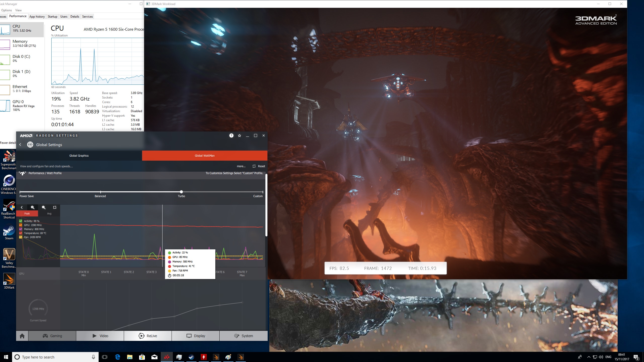644x362 pixels.
Task: Click the Radeon Settings back arrow
Action: click(x=20, y=145)
